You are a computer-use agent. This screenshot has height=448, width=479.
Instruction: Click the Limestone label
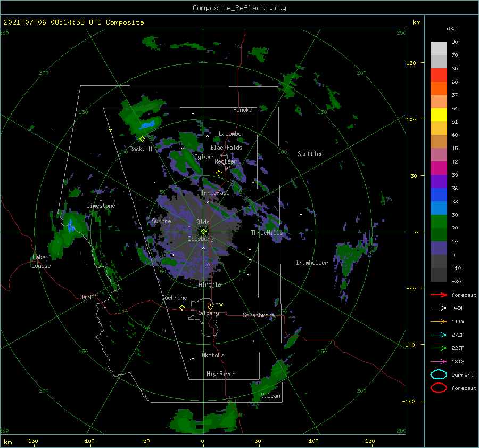[x=101, y=206]
